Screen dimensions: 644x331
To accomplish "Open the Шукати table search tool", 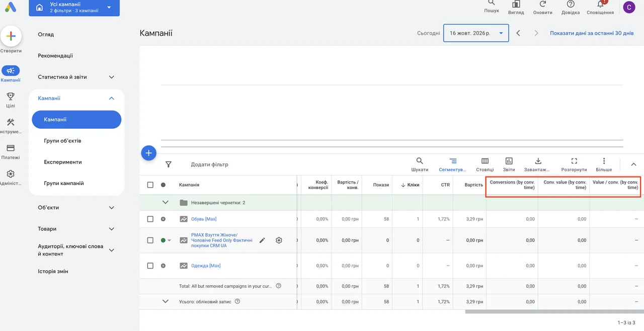I will point(420,164).
